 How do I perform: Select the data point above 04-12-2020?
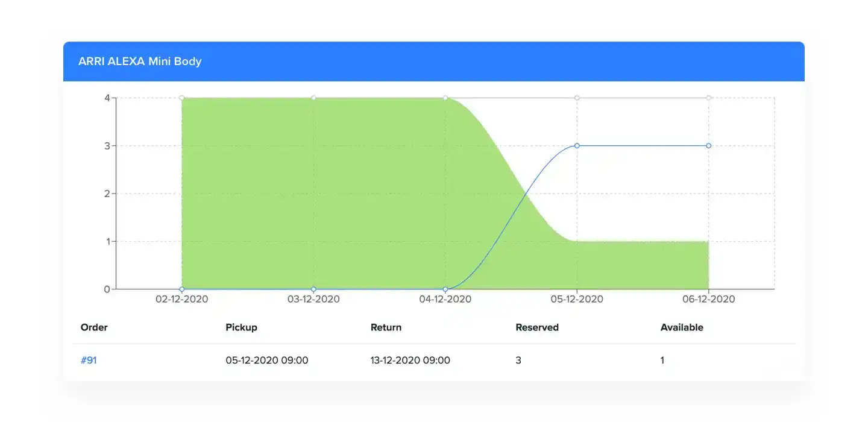pos(445,97)
